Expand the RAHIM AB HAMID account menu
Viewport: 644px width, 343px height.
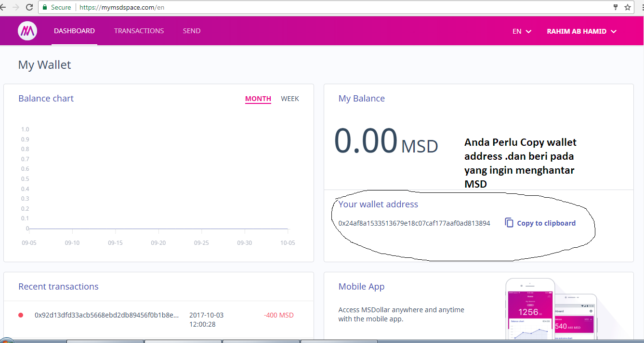click(x=581, y=31)
